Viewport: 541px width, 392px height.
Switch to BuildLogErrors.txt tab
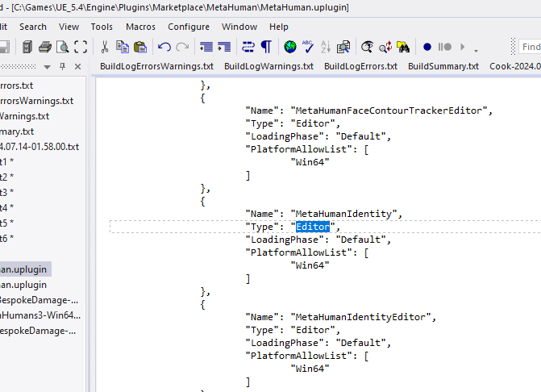click(360, 66)
